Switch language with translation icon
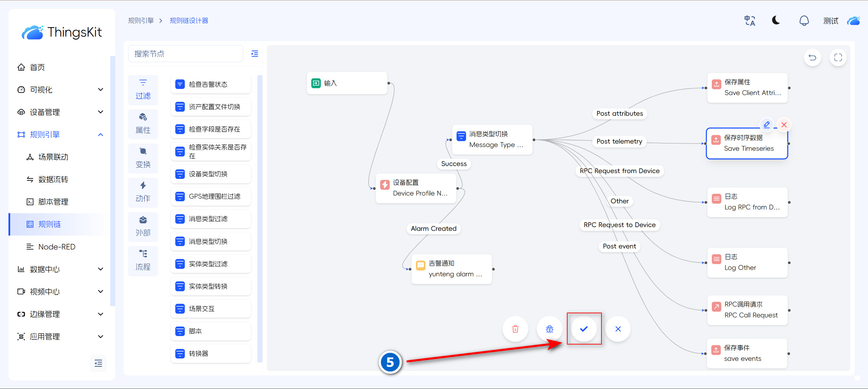868x389 pixels. click(x=750, y=20)
